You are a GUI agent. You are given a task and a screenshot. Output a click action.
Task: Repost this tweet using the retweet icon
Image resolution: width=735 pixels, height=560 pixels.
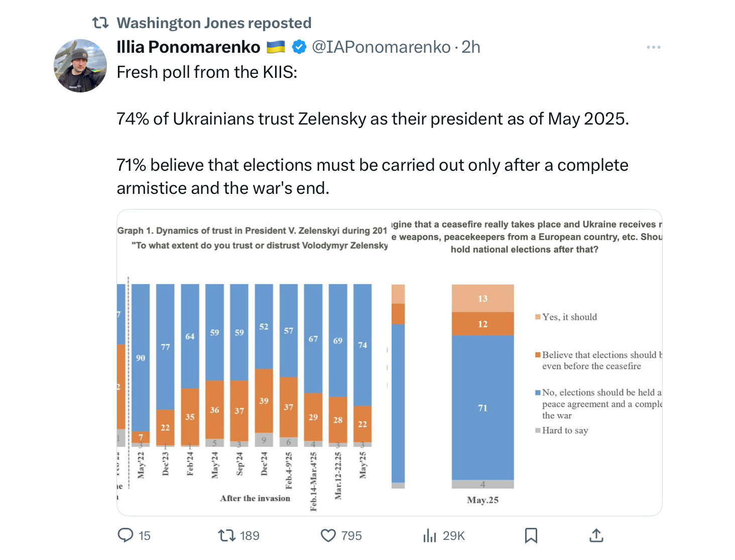coord(227,535)
